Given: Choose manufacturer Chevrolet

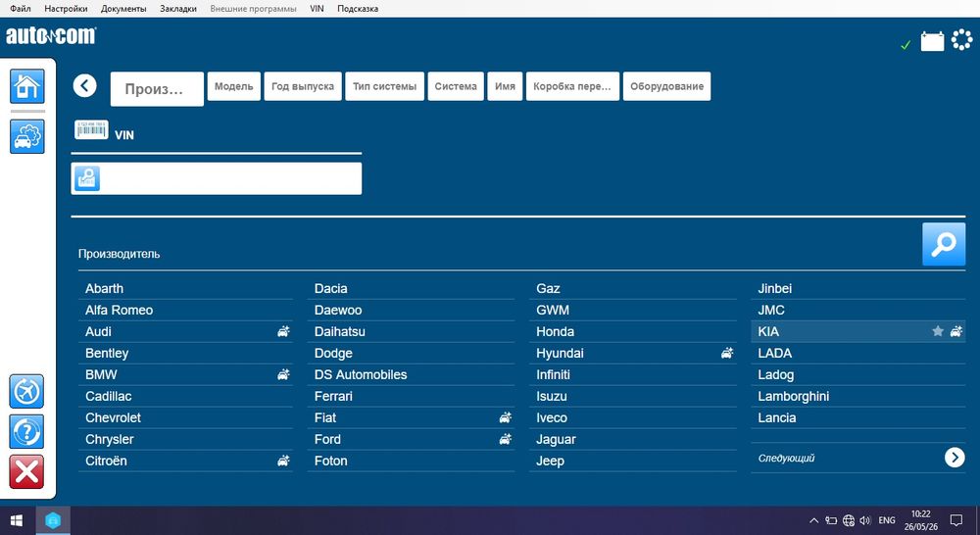Looking at the screenshot, I should click(185, 417).
